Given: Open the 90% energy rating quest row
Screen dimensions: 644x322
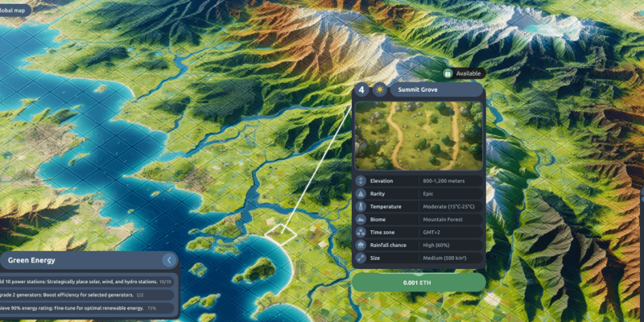Looking at the screenshot, I should (x=87, y=308).
